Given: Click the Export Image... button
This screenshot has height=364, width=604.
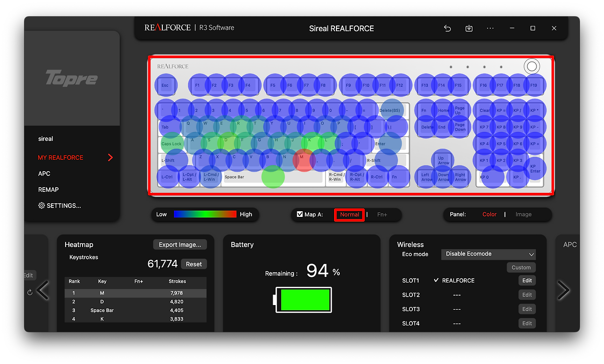Looking at the screenshot, I should pyautogui.click(x=180, y=245).
